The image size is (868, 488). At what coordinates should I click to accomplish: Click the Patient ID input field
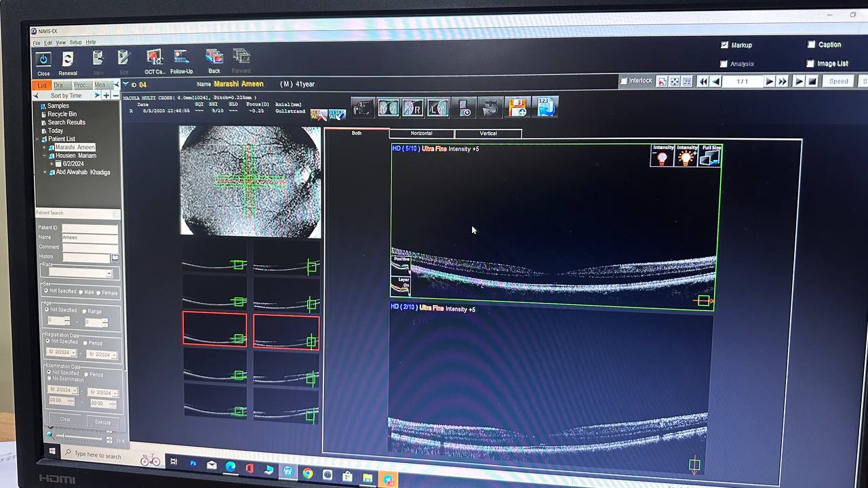(90, 228)
